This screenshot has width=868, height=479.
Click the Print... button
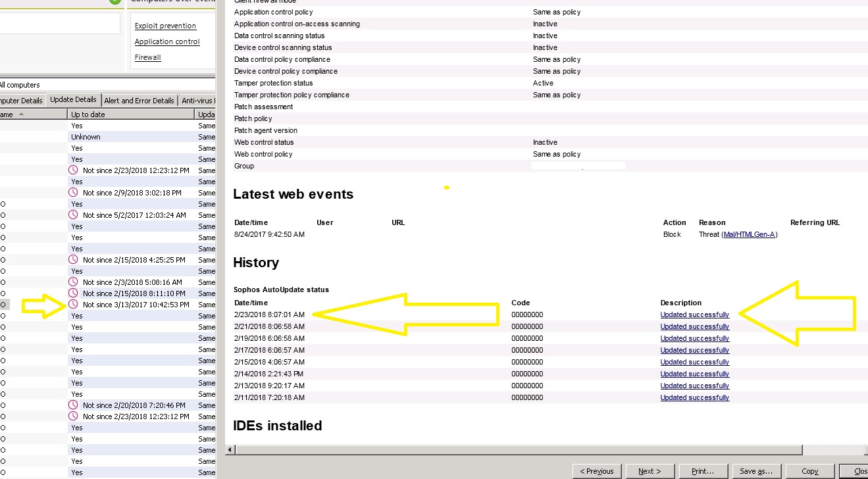click(703, 471)
